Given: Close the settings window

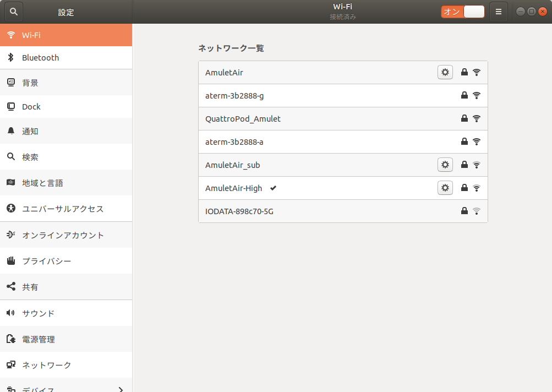Looking at the screenshot, I should [543, 12].
